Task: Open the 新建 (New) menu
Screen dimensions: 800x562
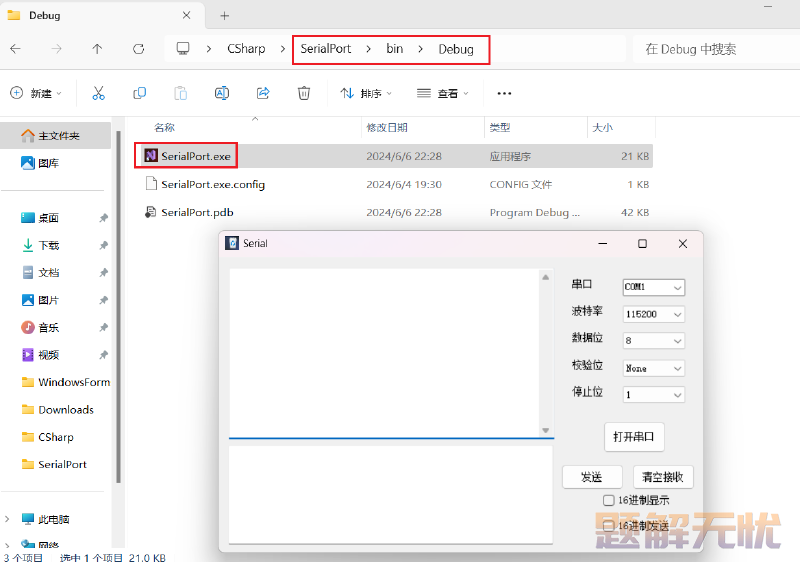Action: pyautogui.click(x=36, y=93)
